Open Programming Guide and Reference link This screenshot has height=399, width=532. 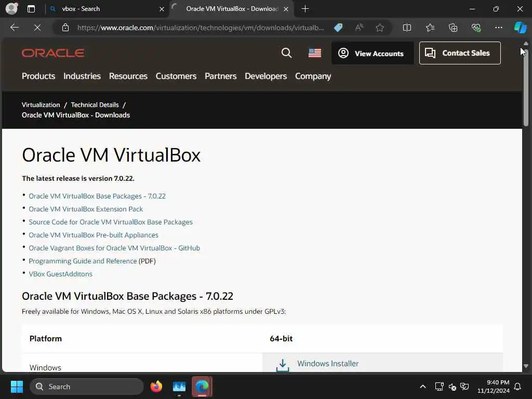tap(83, 261)
